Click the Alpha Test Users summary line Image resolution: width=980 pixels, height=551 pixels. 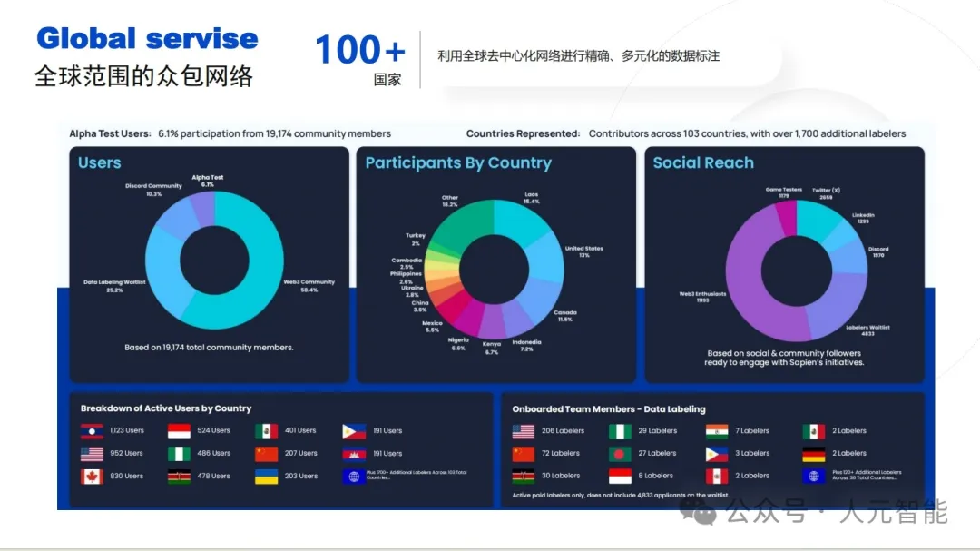click(230, 133)
